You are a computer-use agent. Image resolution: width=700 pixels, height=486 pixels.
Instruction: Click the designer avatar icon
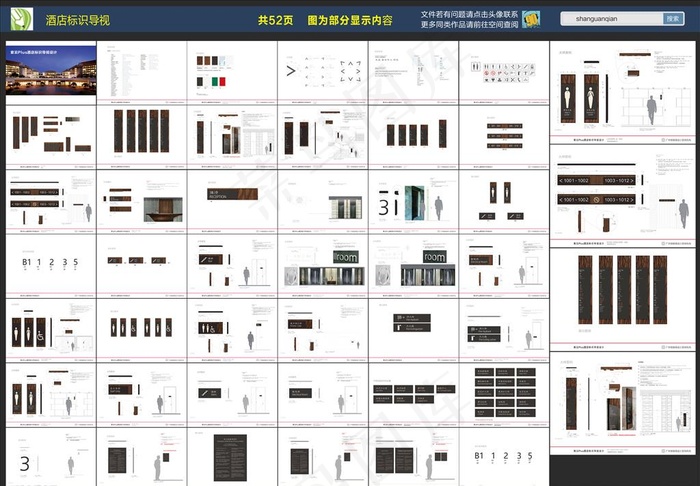532,19
